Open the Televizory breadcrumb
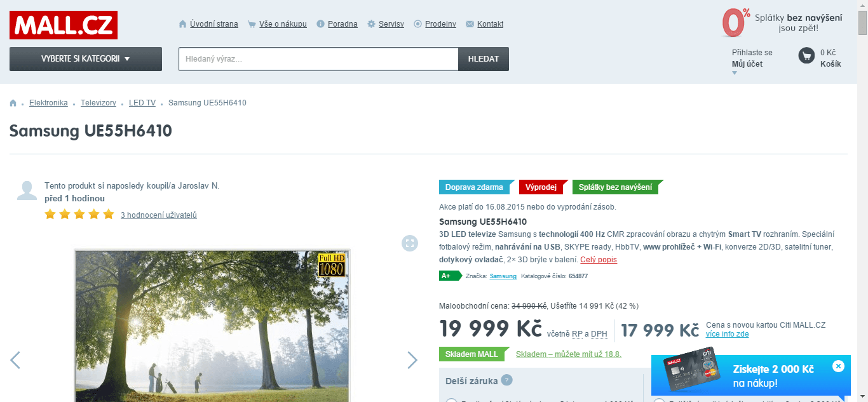The height and width of the screenshot is (402, 868). pyautogui.click(x=98, y=103)
